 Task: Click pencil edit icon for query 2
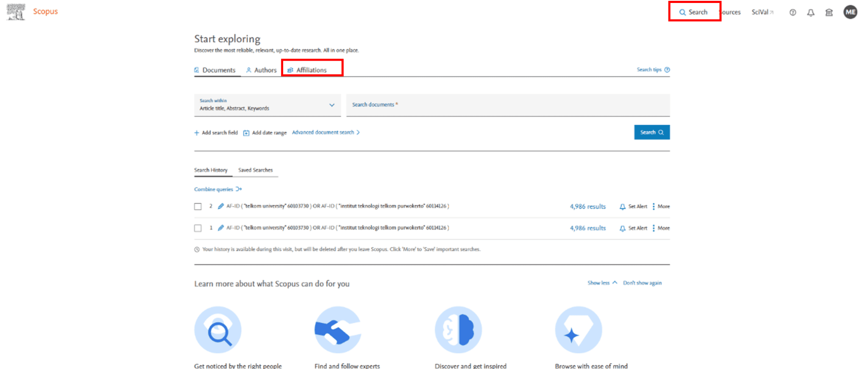[220, 206]
